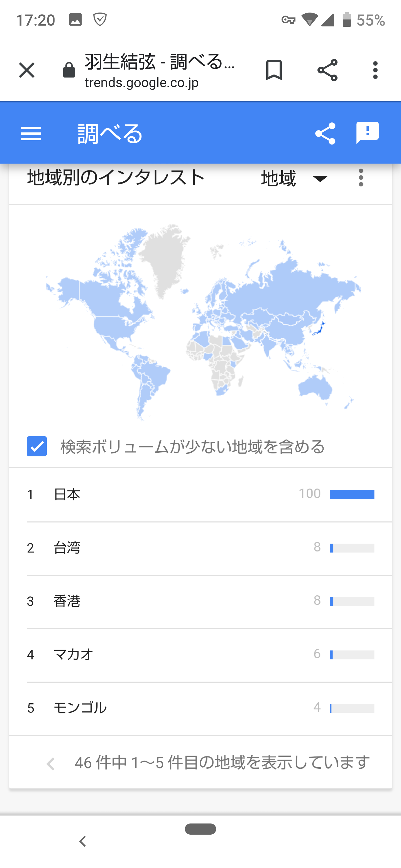
Task: Open the モンゴル region entry
Action: 200,708
